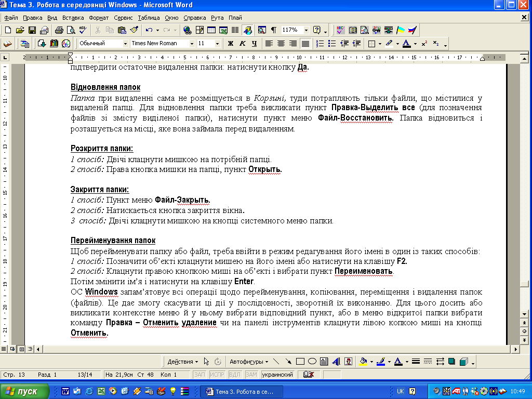Insert a table from the toolbar
The image size is (532, 399).
211,30
